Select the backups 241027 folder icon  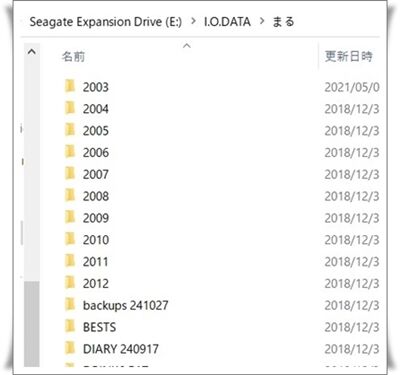(70, 304)
